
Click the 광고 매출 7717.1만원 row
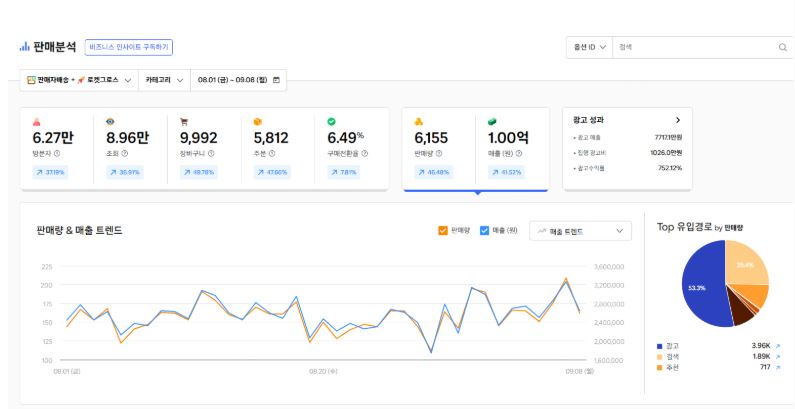(x=627, y=137)
